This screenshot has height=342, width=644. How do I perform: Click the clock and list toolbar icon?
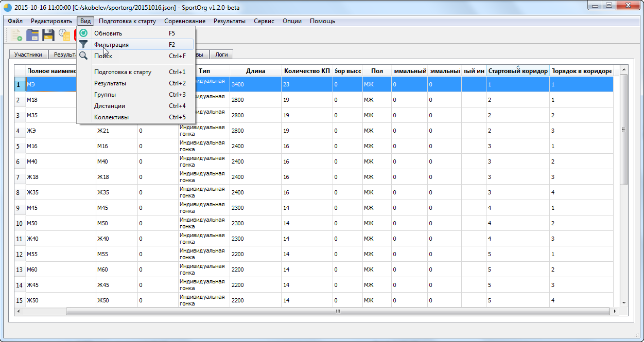(x=64, y=35)
